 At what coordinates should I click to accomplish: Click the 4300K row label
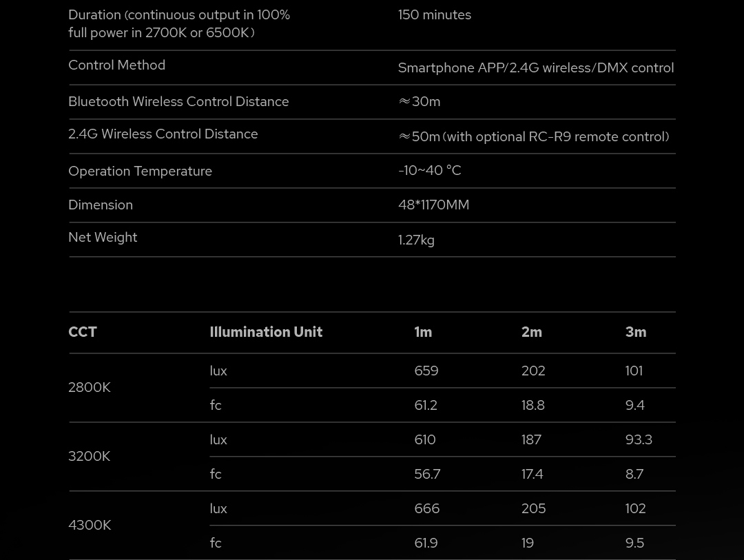(90, 525)
